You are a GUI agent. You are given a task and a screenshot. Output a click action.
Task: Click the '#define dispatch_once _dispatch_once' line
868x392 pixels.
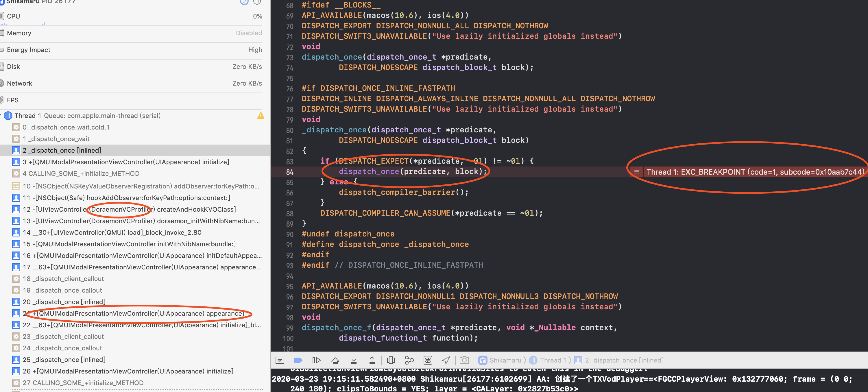(385, 245)
